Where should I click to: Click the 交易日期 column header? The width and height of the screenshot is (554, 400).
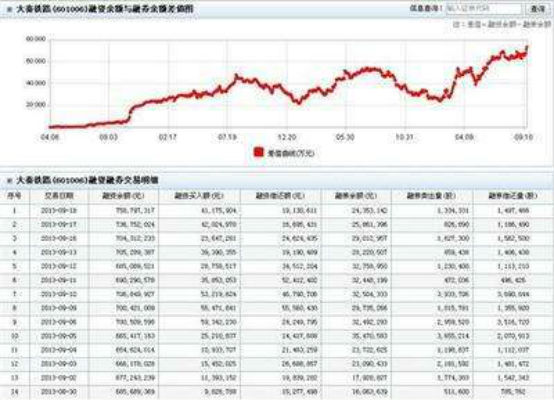[x=59, y=196]
